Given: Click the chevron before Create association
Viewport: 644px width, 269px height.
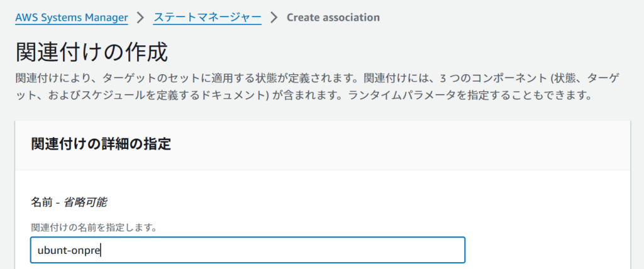Looking at the screenshot, I should (x=274, y=18).
